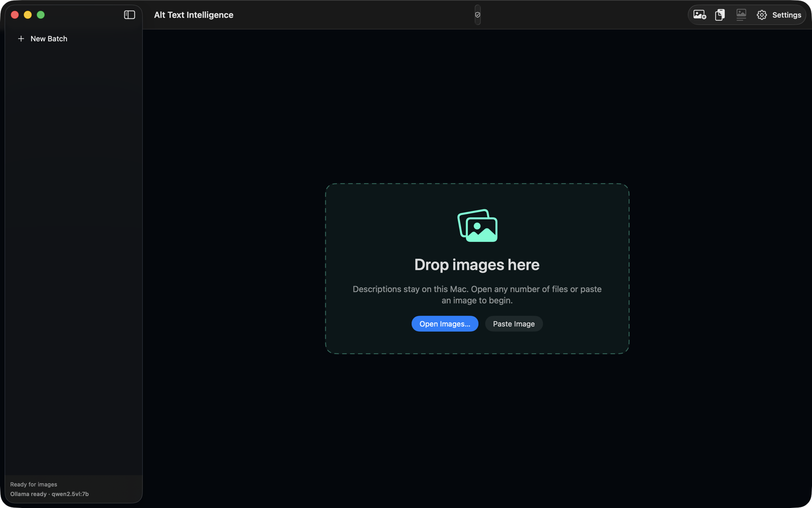Click the paste from clipboard toolbar icon
The image size is (812, 508).
point(720,15)
